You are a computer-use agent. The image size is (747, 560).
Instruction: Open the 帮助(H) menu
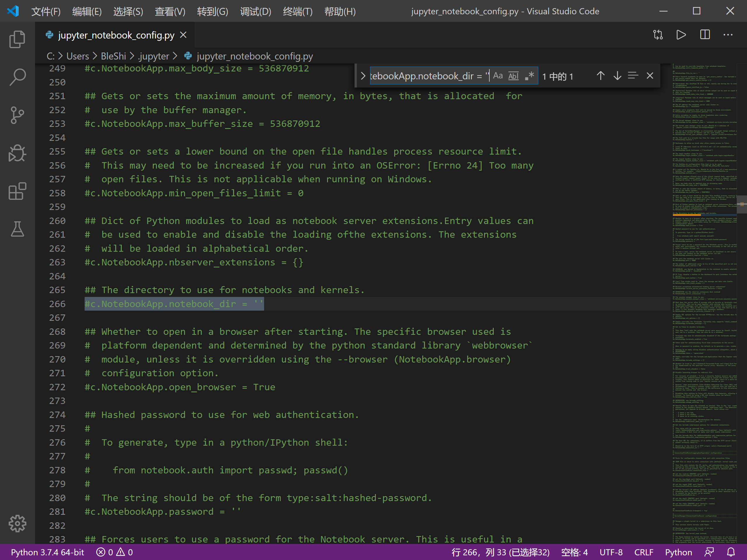tap(340, 11)
